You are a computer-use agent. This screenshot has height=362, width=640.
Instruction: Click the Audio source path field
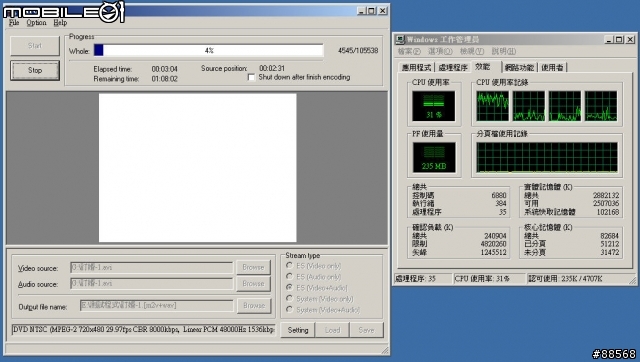pyautogui.click(x=151, y=284)
